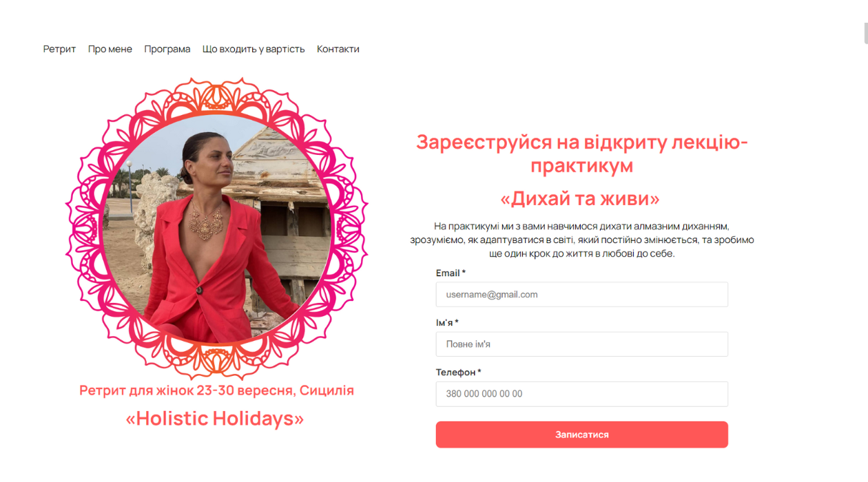Open the Ретрит navigation link
The width and height of the screenshot is (868, 482).
point(59,49)
